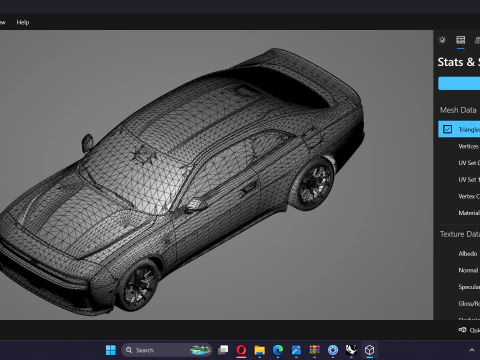Click the 3D Viewer taskbar icon
The width and height of the screenshot is (480, 360).
pyautogui.click(x=369, y=350)
